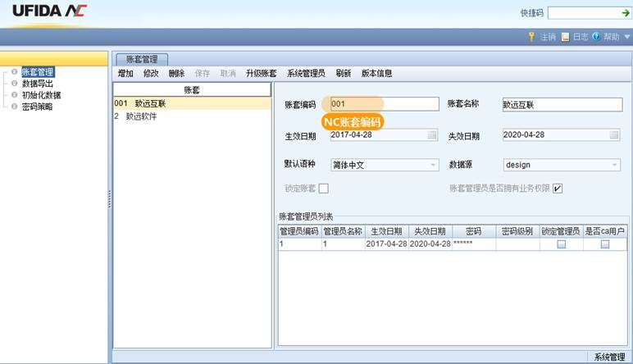Click the 系统管理员 toolbar button
The width and height of the screenshot is (633, 364).
click(x=306, y=74)
